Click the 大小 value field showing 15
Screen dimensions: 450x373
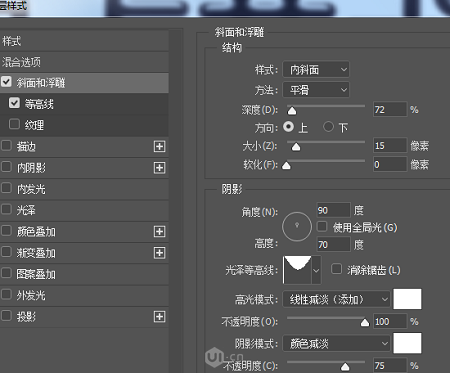(390, 146)
